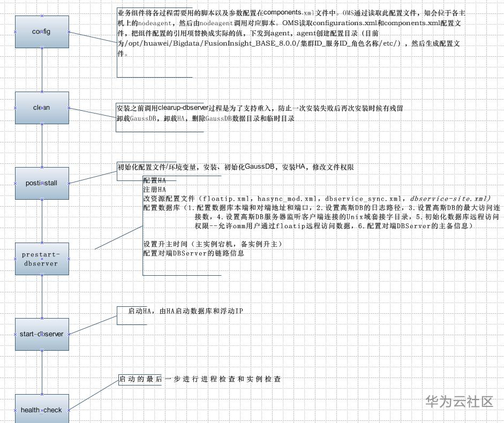
Task: Click the components.xml description paragraph next to config
Action: point(291,33)
